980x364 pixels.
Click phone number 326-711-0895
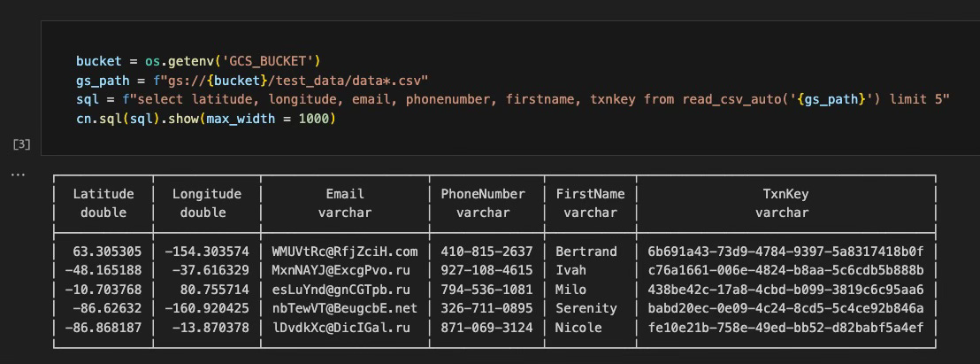pyautogui.click(x=486, y=308)
